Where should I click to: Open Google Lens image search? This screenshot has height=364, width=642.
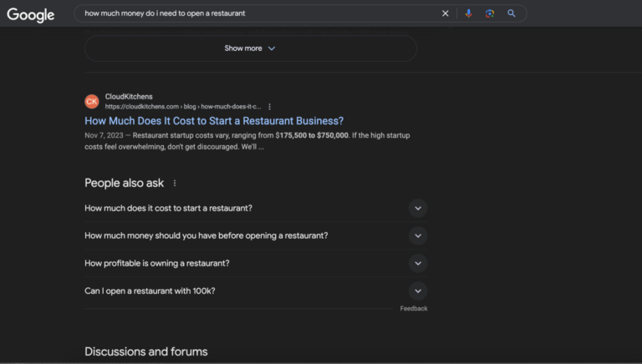click(x=490, y=13)
